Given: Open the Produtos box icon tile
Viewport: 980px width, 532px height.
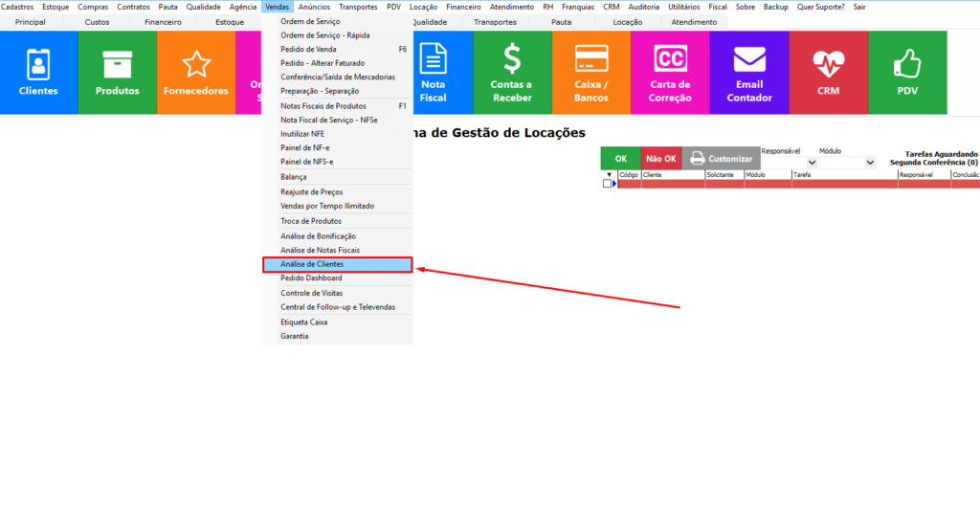Looking at the screenshot, I should tap(117, 72).
